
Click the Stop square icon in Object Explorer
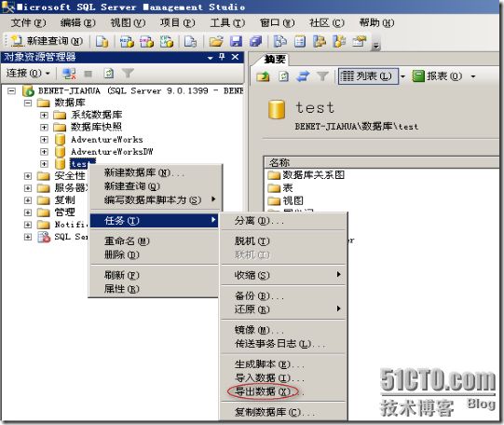click(89, 75)
